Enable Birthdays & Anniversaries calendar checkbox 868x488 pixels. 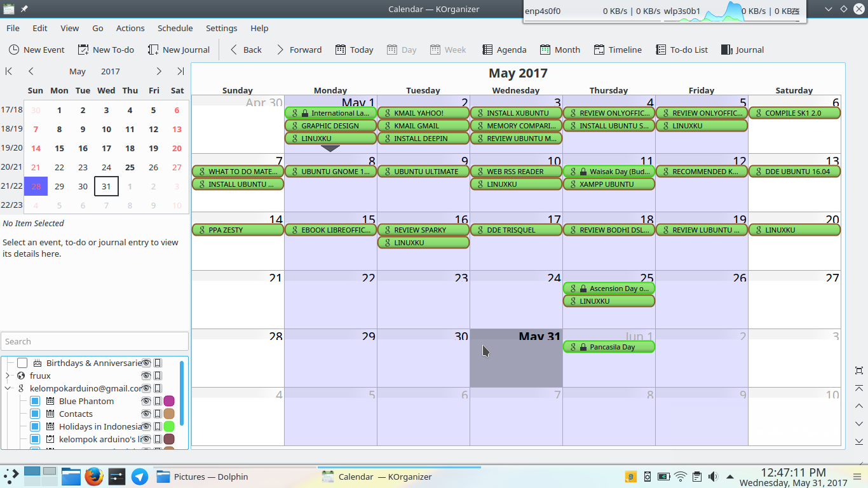[x=22, y=363]
